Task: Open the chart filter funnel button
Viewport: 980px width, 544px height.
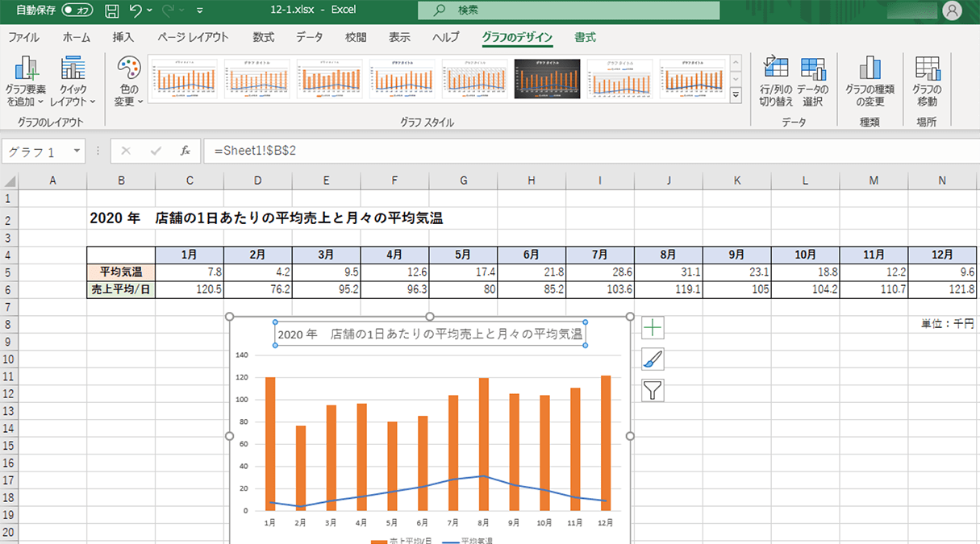Action: click(x=653, y=391)
